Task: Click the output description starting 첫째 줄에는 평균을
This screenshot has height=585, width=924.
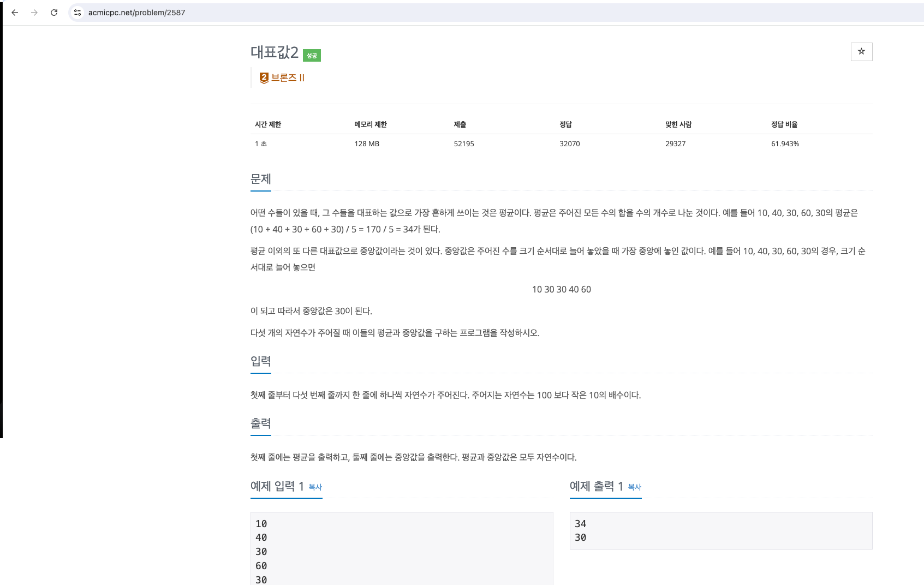Action: pos(414,457)
